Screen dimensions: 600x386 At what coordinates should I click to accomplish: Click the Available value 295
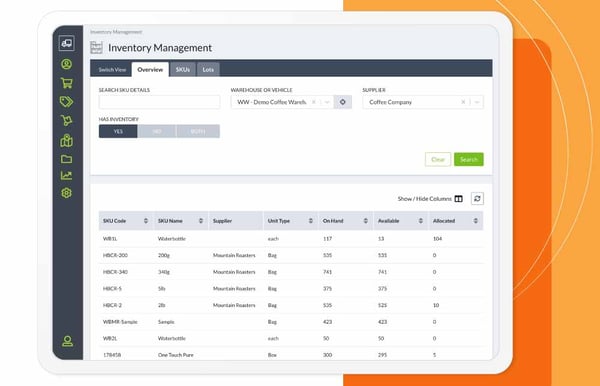[x=382, y=355]
